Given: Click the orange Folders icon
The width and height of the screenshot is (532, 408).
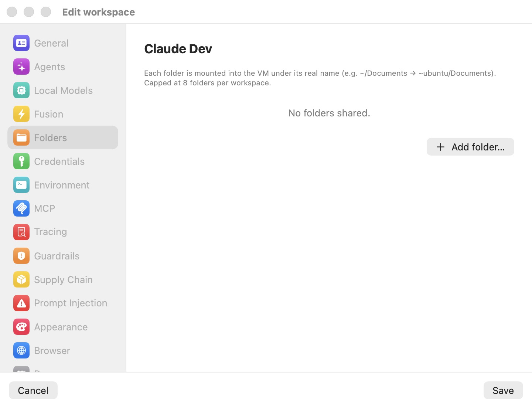Looking at the screenshot, I should 21,138.
